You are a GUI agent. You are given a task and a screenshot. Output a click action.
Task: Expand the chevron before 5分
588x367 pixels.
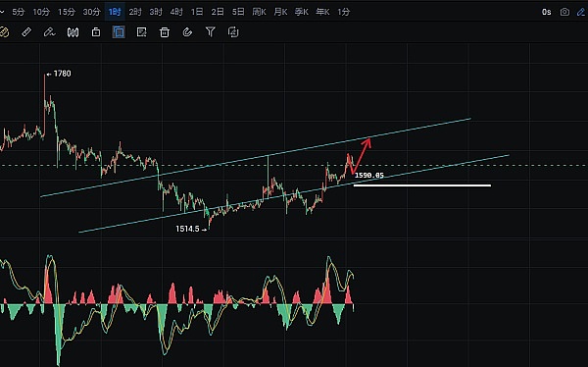tap(2, 12)
